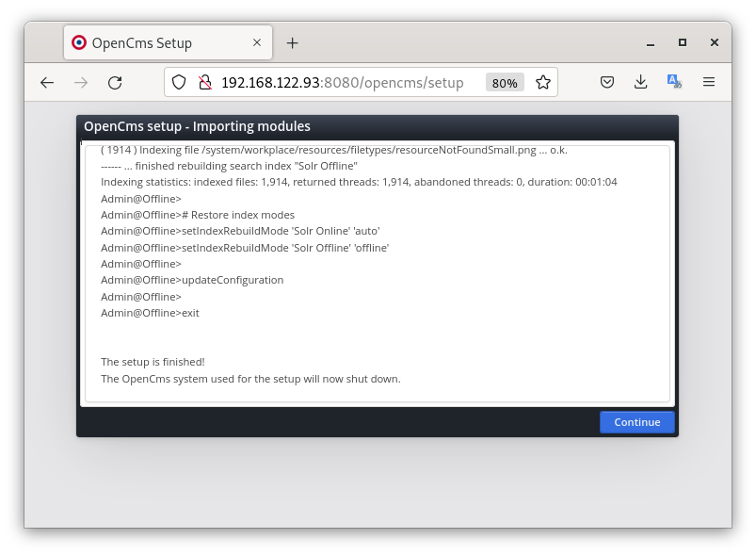The image size is (756, 555).
Task: Open a new browser tab
Action: coord(292,43)
